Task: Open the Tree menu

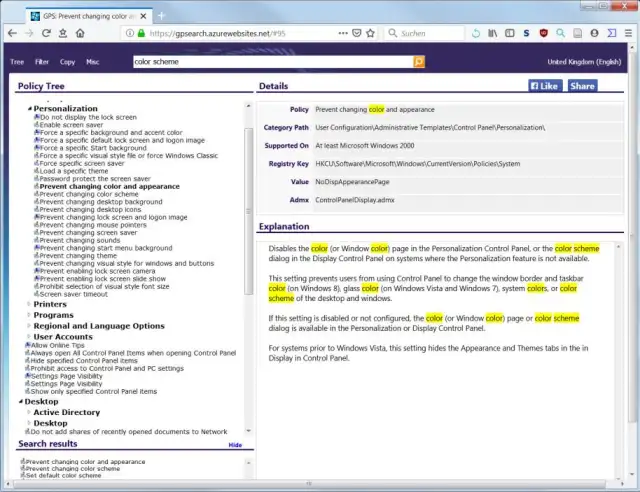Action: coord(17,62)
